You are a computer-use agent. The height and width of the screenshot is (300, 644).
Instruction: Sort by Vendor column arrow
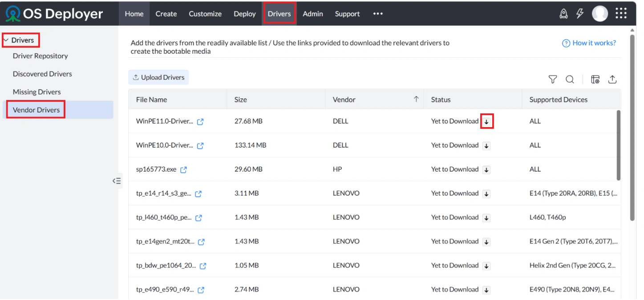pyautogui.click(x=416, y=99)
